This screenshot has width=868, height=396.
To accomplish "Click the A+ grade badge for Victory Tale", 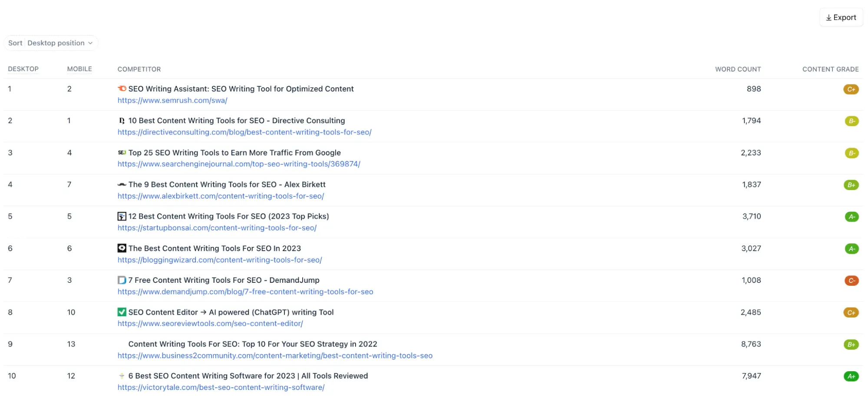I will click(x=851, y=376).
